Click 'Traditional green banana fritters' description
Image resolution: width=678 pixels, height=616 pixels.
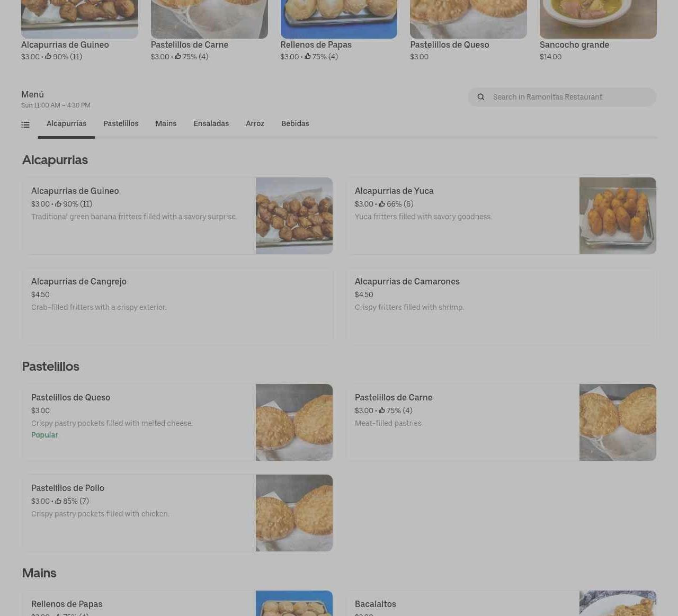pyautogui.click(x=134, y=217)
